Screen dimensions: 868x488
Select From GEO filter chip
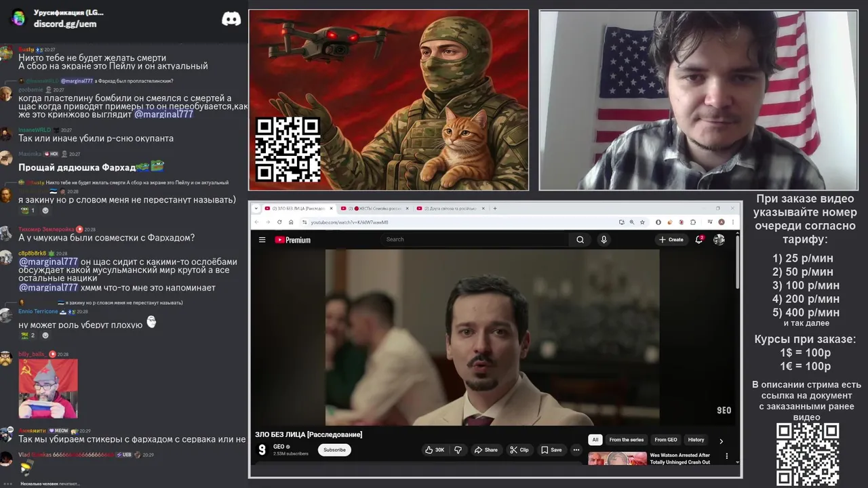[x=665, y=440]
